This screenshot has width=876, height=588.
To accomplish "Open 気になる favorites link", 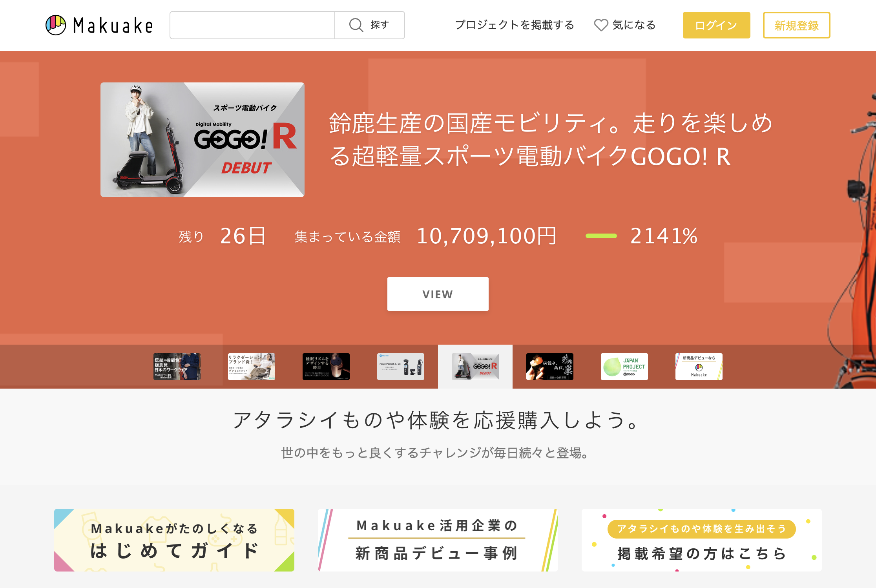I will [634, 25].
